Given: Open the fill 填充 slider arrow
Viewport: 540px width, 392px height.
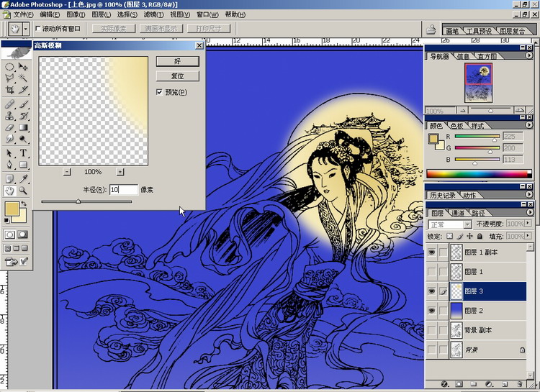Looking at the screenshot, I should (528, 237).
